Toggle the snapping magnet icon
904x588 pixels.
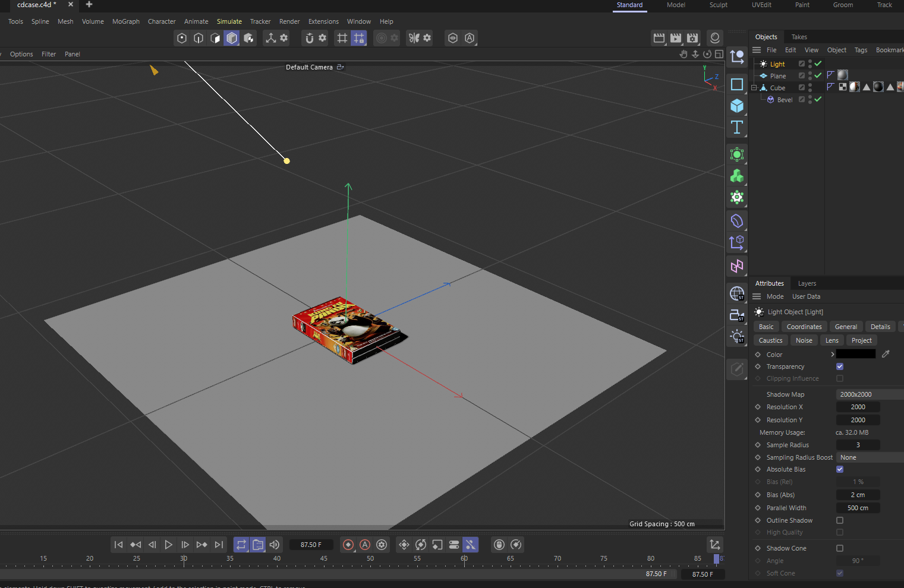click(310, 38)
